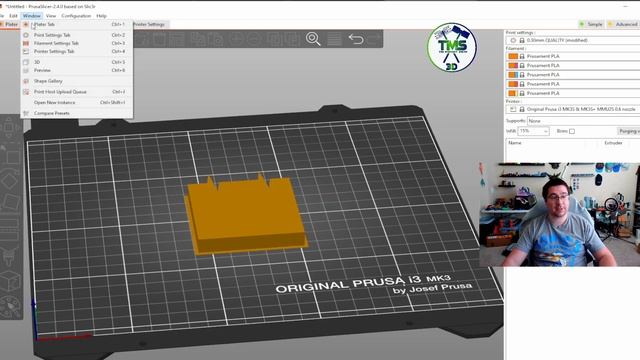This screenshot has width=640, height=360.
Task: Open the Supports dropdown showing None
Action: click(x=584, y=121)
